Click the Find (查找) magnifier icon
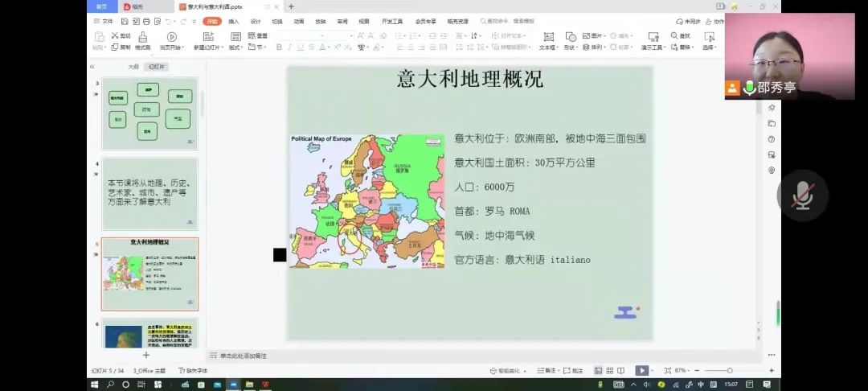This screenshot has height=391, width=868. [675, 36]
